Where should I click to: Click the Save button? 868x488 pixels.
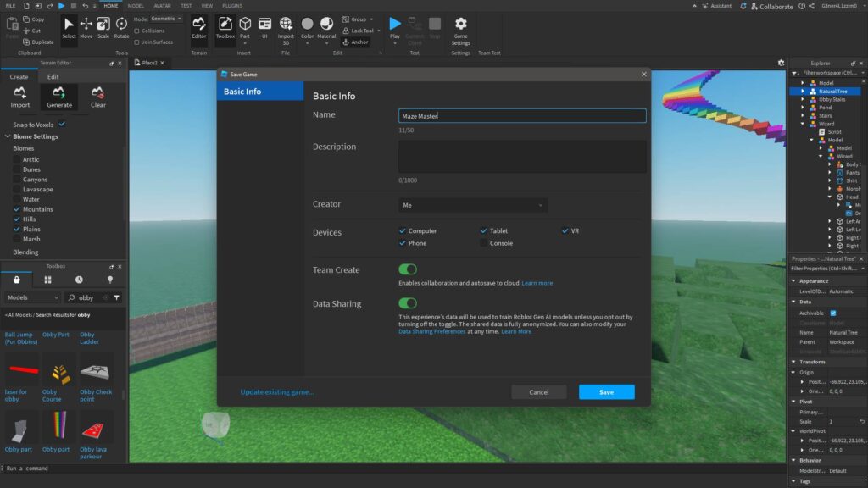[x=606, y=391]
